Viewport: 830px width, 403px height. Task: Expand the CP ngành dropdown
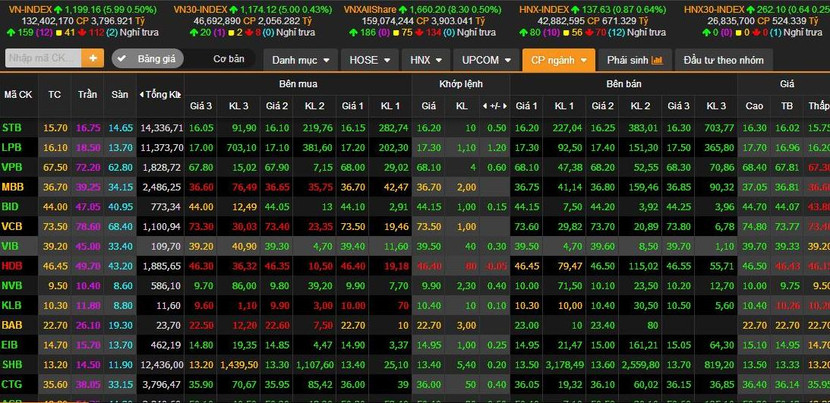[x=558, y=60]
